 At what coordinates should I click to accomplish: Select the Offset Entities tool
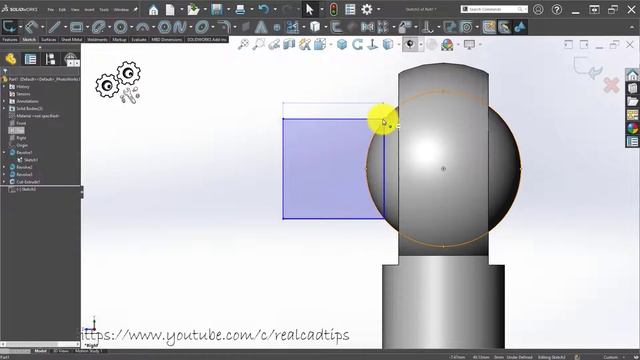click(336, 27)
